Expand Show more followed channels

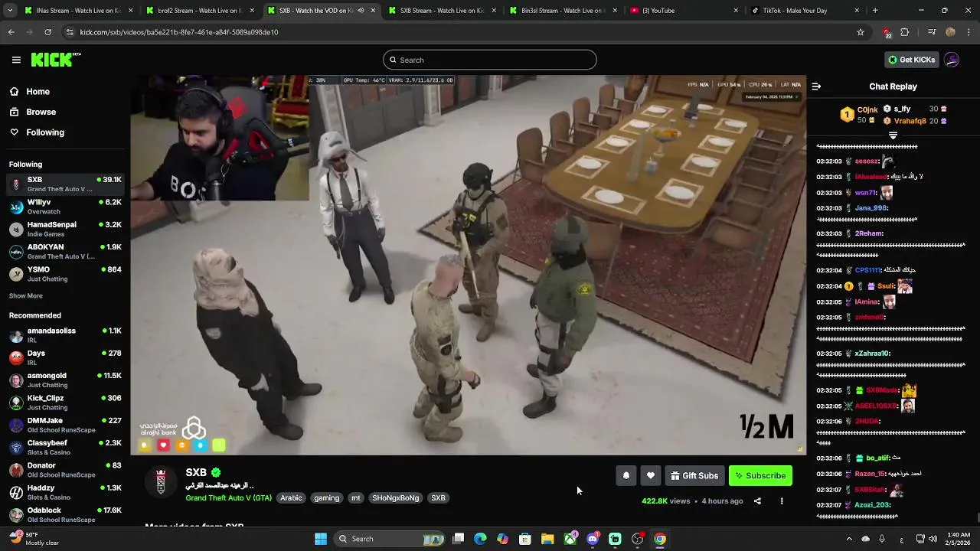[x=26, y=295]
